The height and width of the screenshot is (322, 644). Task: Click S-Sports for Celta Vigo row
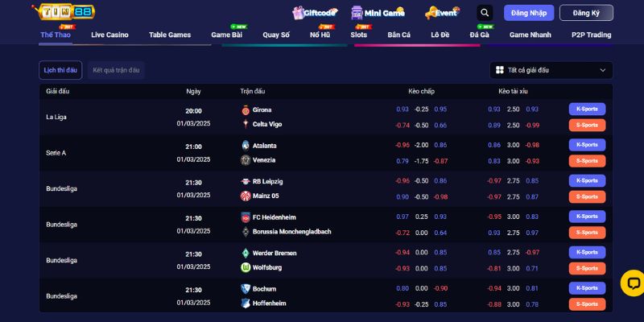[588, 126]
